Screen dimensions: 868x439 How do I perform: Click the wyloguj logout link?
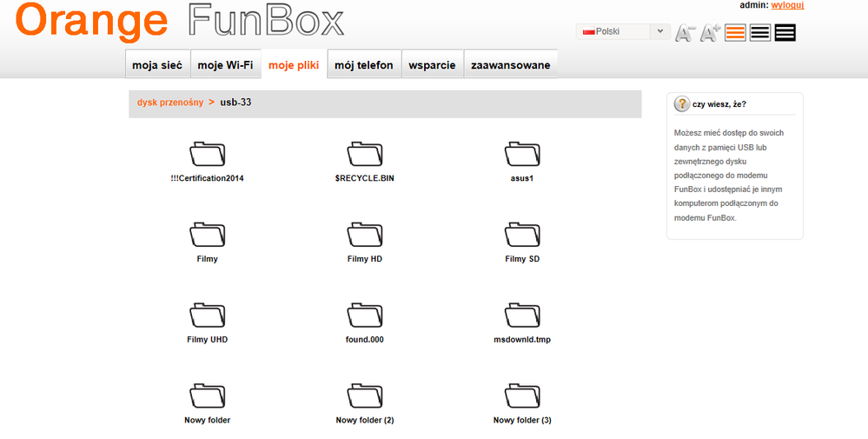coord(787,5)
